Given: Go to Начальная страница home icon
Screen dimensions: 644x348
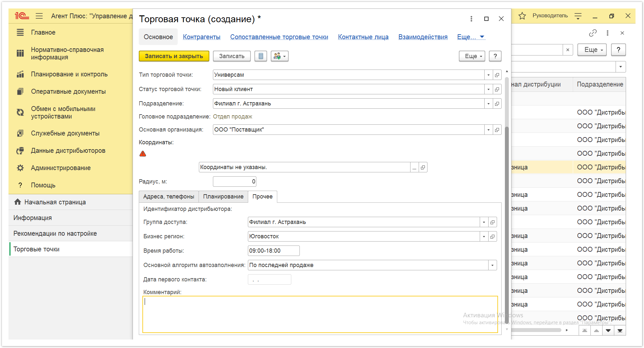Looking at the screenshot, I should click(18, 202).
